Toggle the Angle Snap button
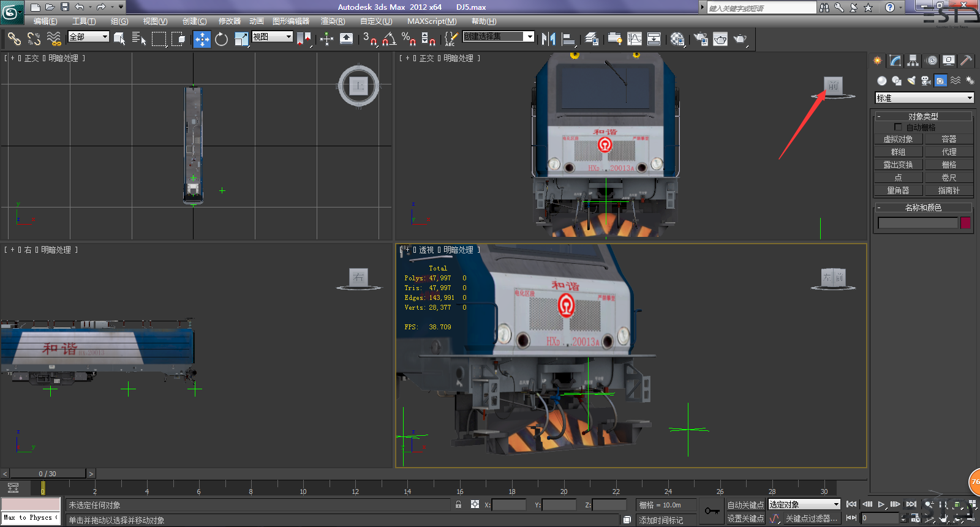The width and height of the screenshot is (980, 527). [x=389, y=39]
